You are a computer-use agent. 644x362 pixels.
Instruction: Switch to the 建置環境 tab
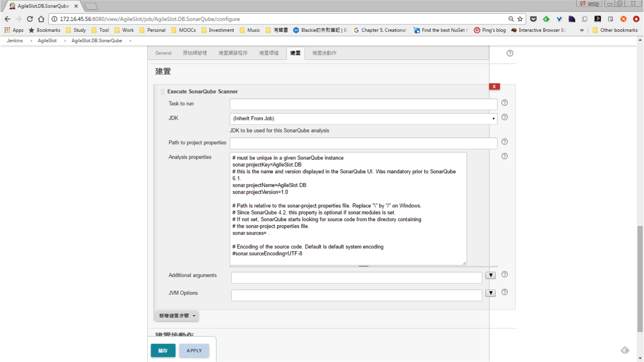click(x=269, y=53)
